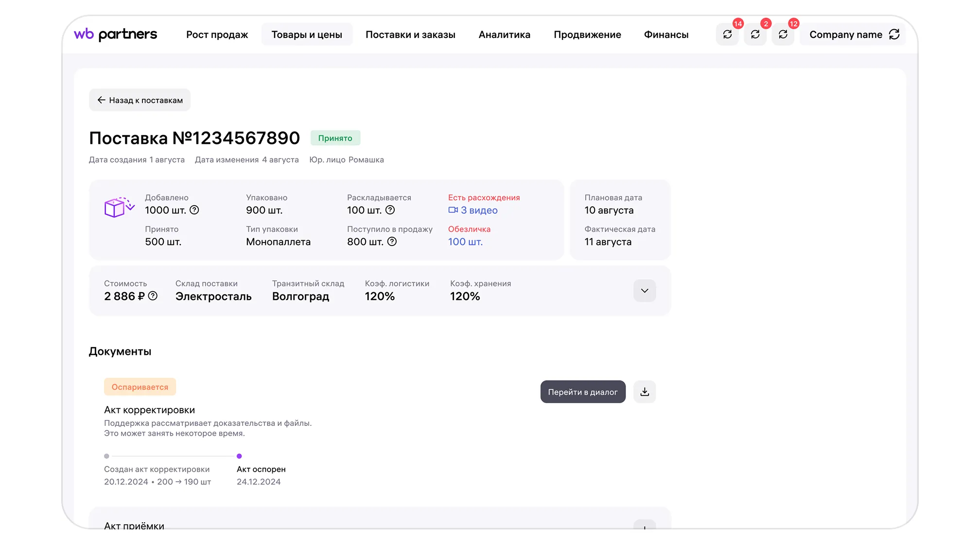Open Товары и цены menu
Screen dimensions: 980x544
pyautogui.click(x=307, y=35)
